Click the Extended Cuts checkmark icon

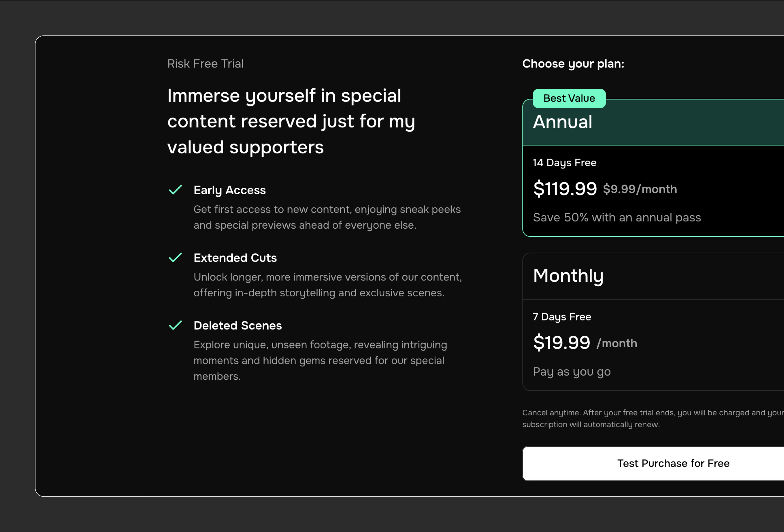175,257
